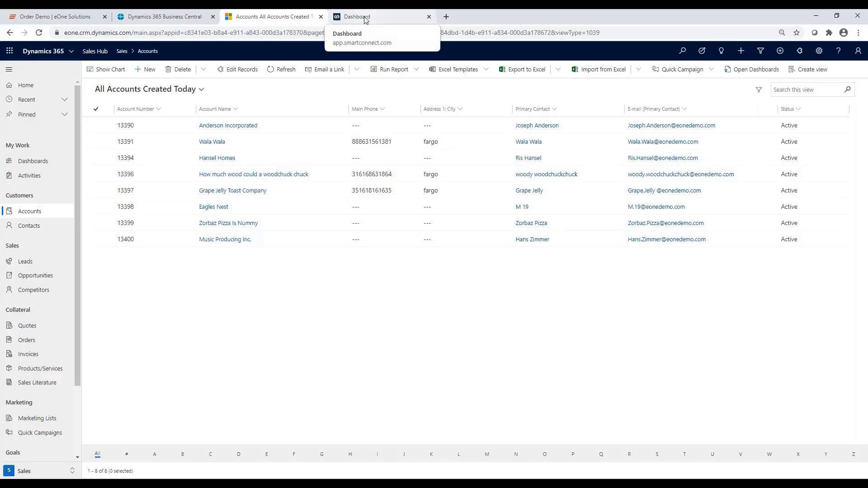Open the Help question mark icon
The width and height of the screenshot is (868, 488).
pyautogui.click(x=839, y=51)
